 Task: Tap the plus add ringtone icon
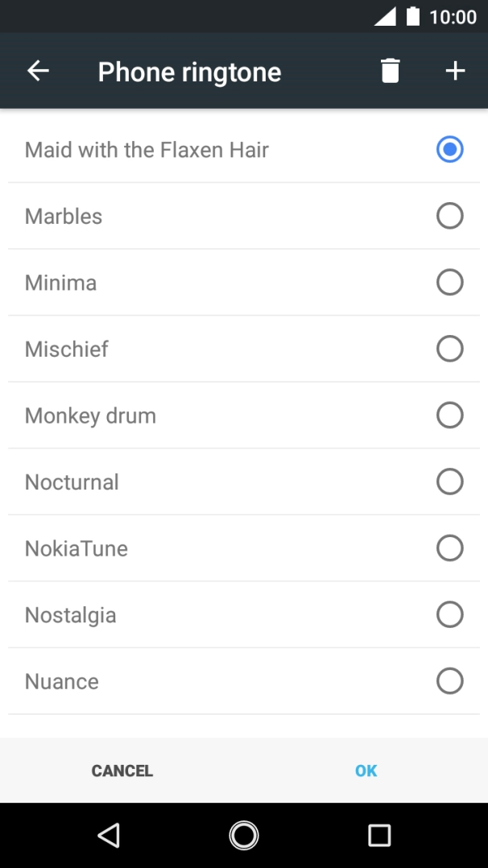pyautogui.click(x=455, y=71)
